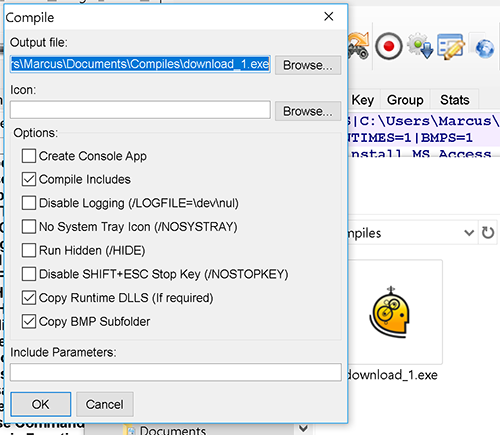Enable No System Tray Icon option
Screen dimensions: 500x435
tap(29, 227)
